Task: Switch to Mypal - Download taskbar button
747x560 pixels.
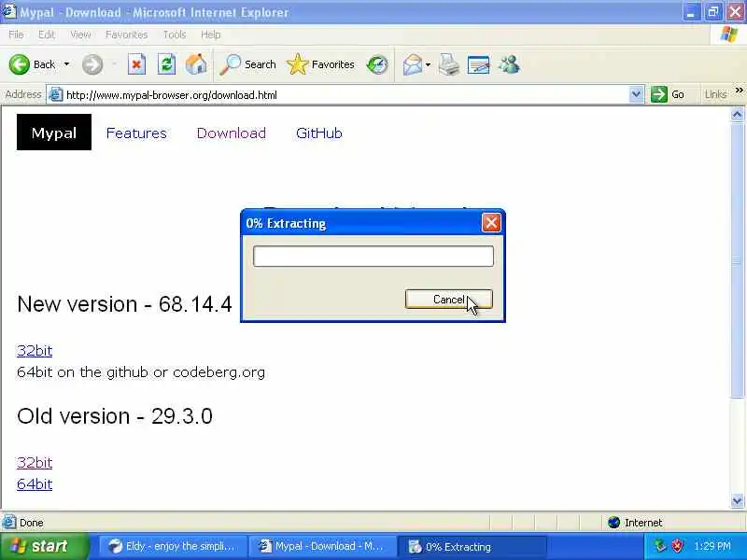Action: click(322, 546)
